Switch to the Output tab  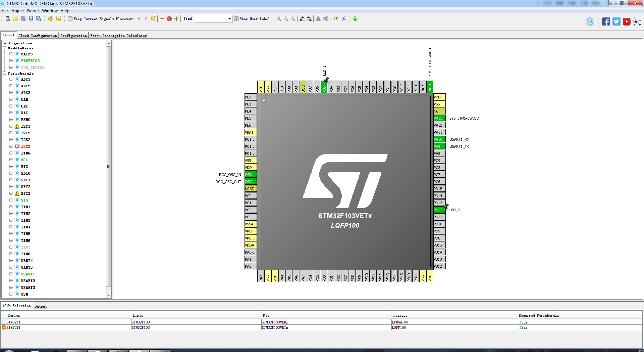pyautogui.click(x=41, y=306)
